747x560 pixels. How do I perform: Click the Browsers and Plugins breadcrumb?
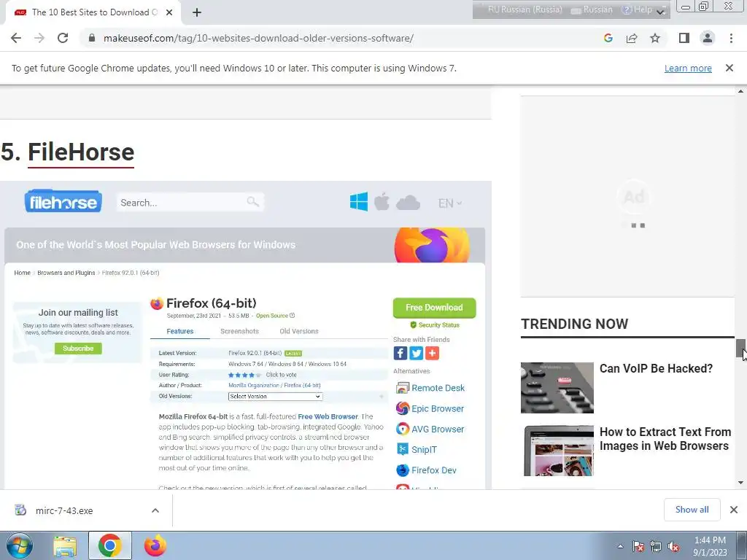click(66, 273)
